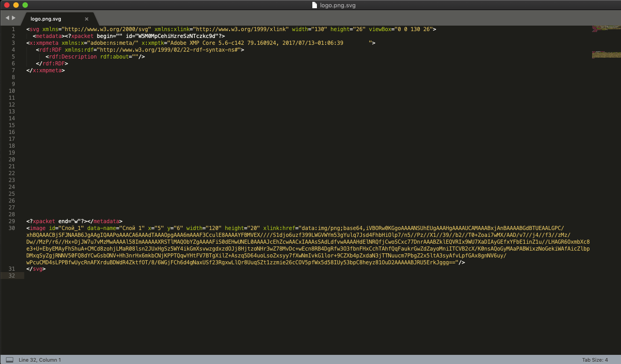Click the Line 32, Column 1 indicator
This screenshot has height=364, width=621.
[40, 360]
